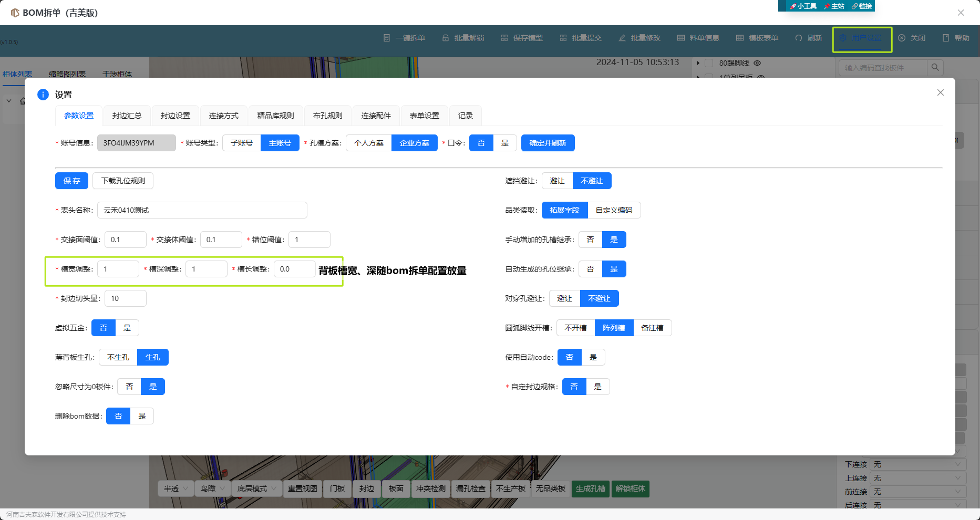980x520 pixels.
Task: Select 不生孔 for 薄背板生孔
Action: pos(118,357)
